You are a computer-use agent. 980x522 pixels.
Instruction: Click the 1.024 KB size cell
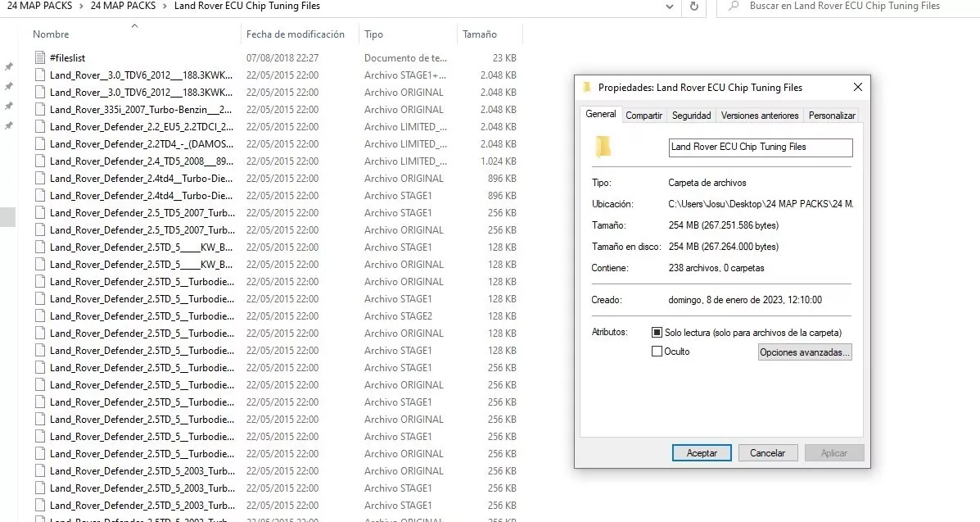point(498,161)
